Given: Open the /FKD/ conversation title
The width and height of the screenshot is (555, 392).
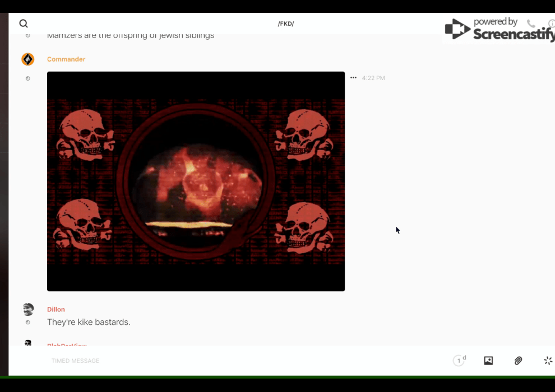Looking at the screenshot, I should pyautogui.click(x=286, y=24).
